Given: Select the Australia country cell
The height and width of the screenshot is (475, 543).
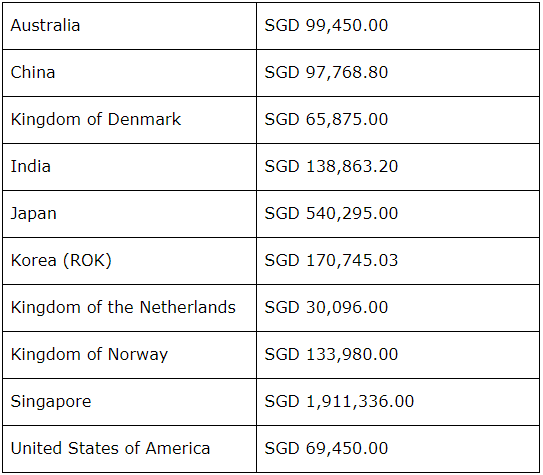Looking at the screenshot, I should pyautogui.click(x=130, y=26).
